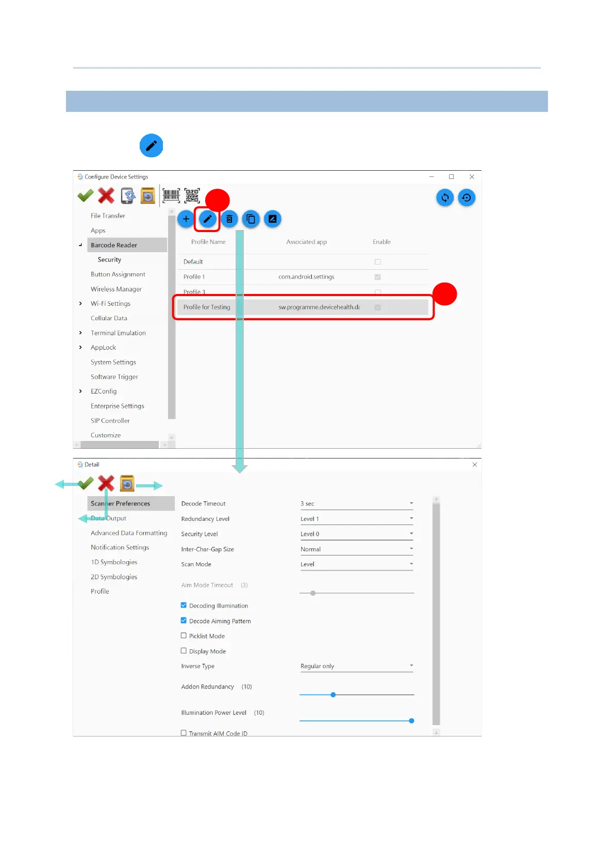Click the sidebar vertical scrollbar in Configure window
This screenshot has height=868, width=614.
coord(172,317)
